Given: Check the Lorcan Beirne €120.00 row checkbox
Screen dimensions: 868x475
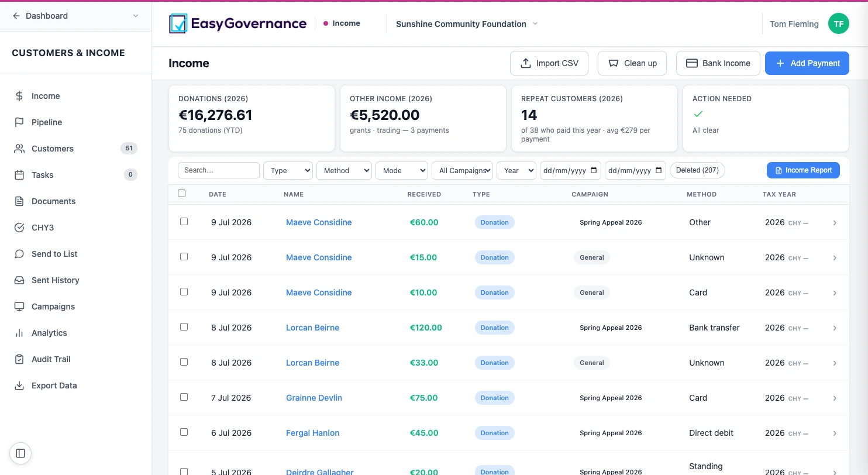Looking at the screenshot, I should (x=184, y=327).
